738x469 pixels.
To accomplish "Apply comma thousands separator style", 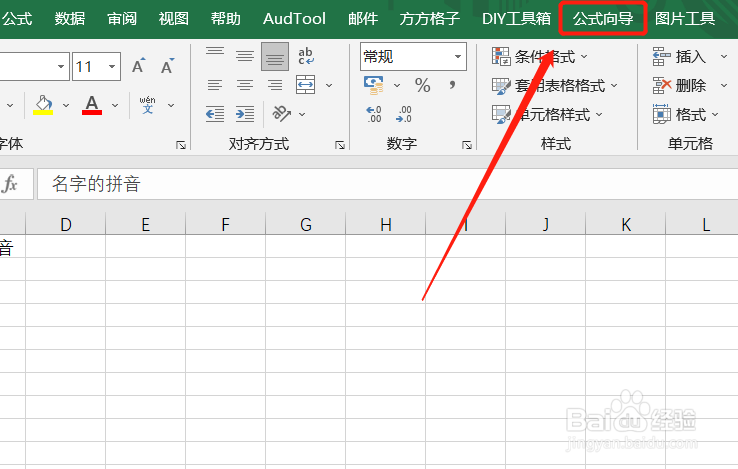I will 452,85.
